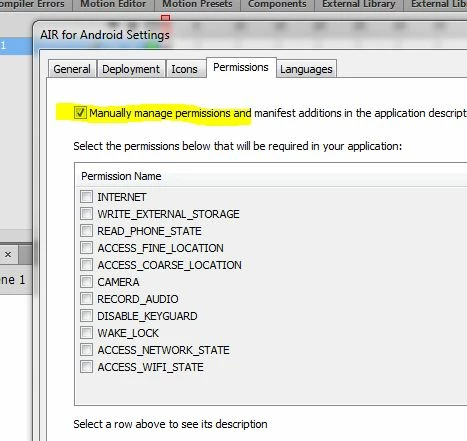The image size is (467, 441).
Task: Select the ACCESS_WIFI_STATE row label
Action: [150, 367]
